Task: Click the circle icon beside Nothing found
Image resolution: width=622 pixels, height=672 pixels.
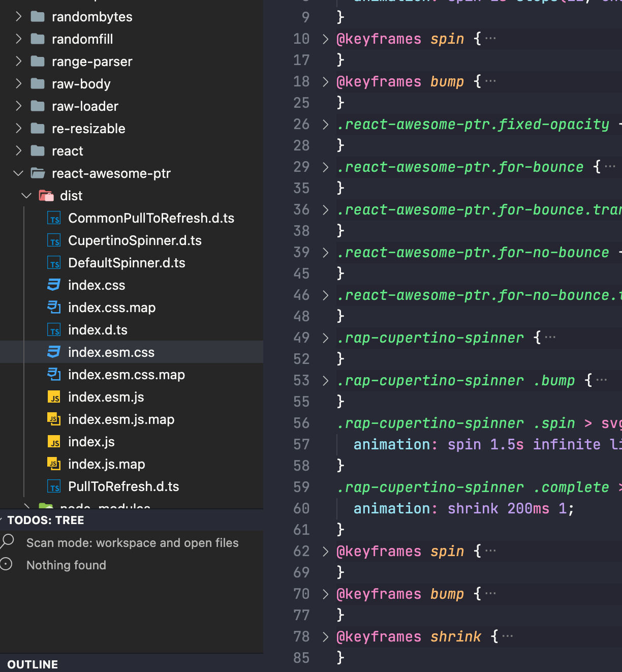Action: (6, 564)
